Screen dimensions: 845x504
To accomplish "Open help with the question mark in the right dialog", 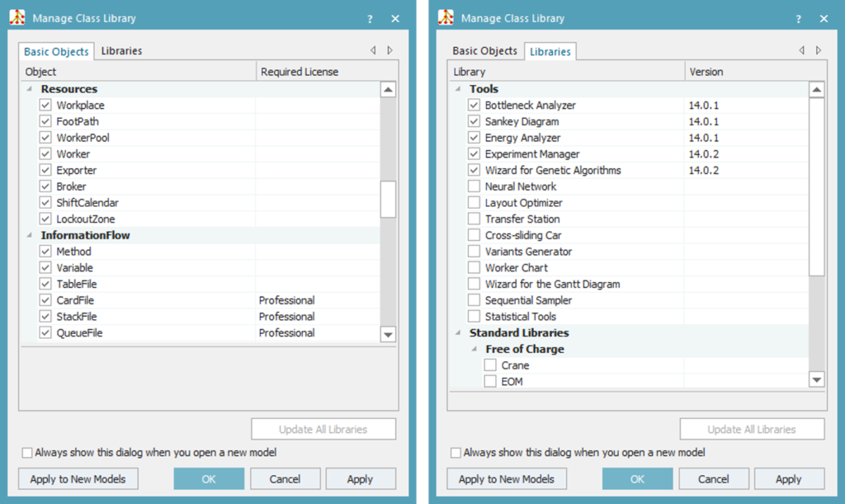I will click(x=798, y=19).
